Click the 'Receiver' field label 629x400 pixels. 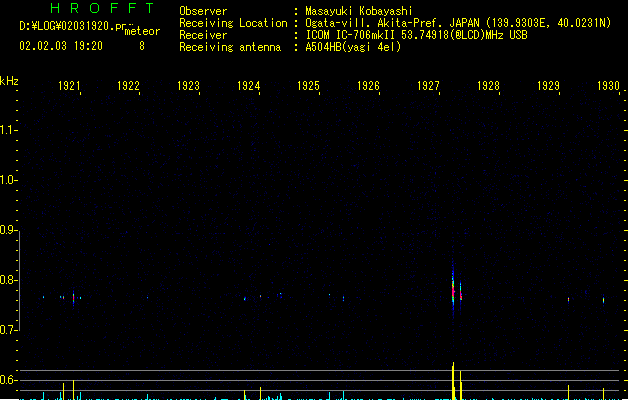(203, 35)
